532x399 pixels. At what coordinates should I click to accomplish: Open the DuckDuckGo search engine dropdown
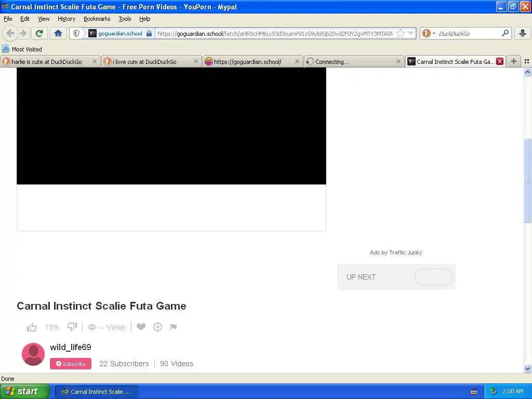[429, 33]
